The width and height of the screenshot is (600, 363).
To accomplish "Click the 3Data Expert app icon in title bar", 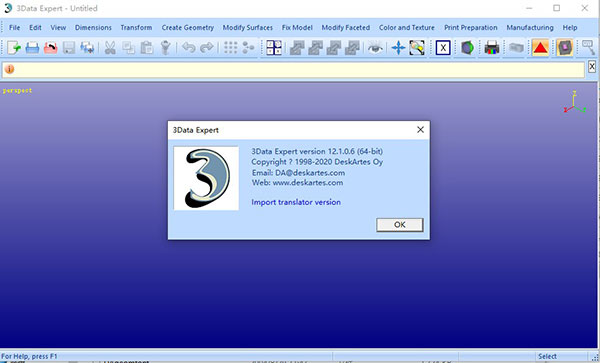I will click(x=8, y=8).
